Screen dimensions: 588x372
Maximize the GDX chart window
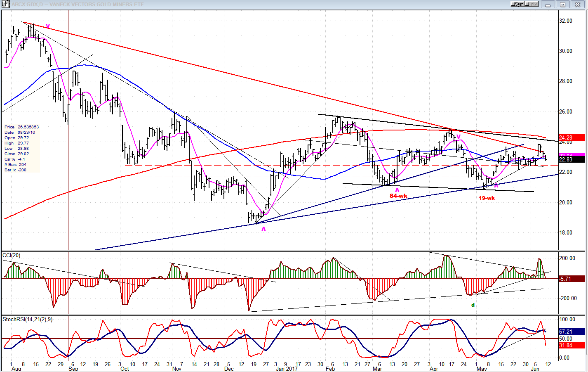point(562,5)
